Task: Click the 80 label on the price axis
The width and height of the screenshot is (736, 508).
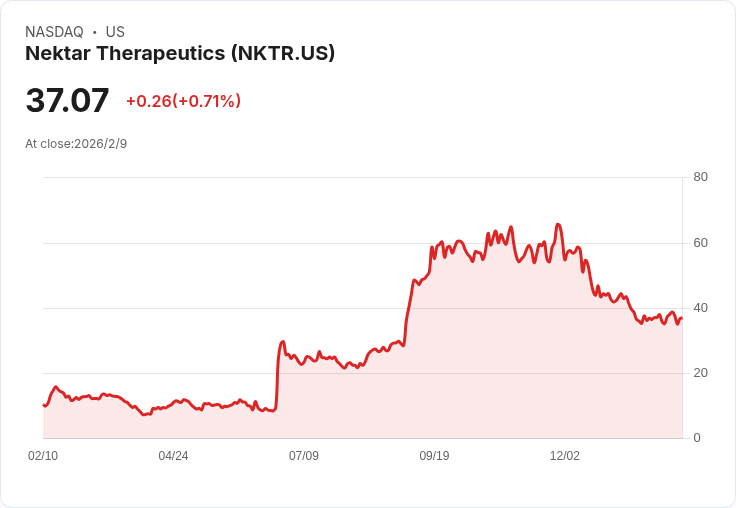Action: [701, 178]
